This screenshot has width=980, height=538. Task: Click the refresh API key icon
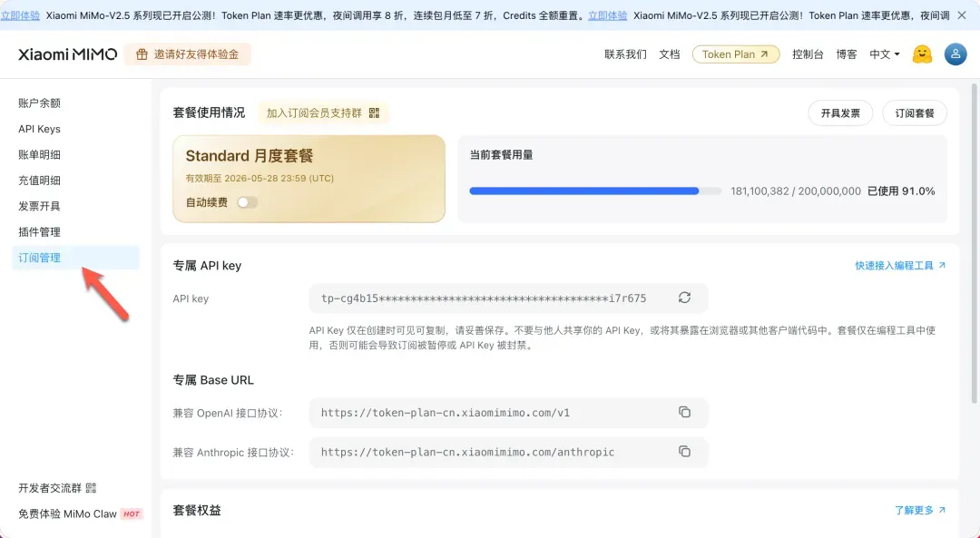pos(684,298)
